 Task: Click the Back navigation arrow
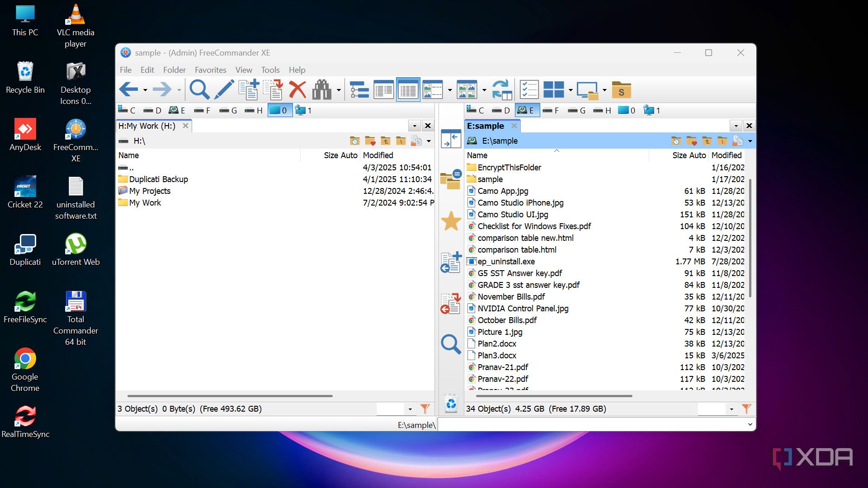pos(128,89)
